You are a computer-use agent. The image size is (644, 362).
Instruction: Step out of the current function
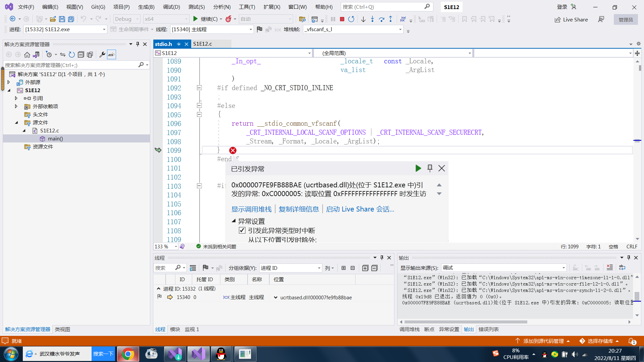[x=391, y=19]
